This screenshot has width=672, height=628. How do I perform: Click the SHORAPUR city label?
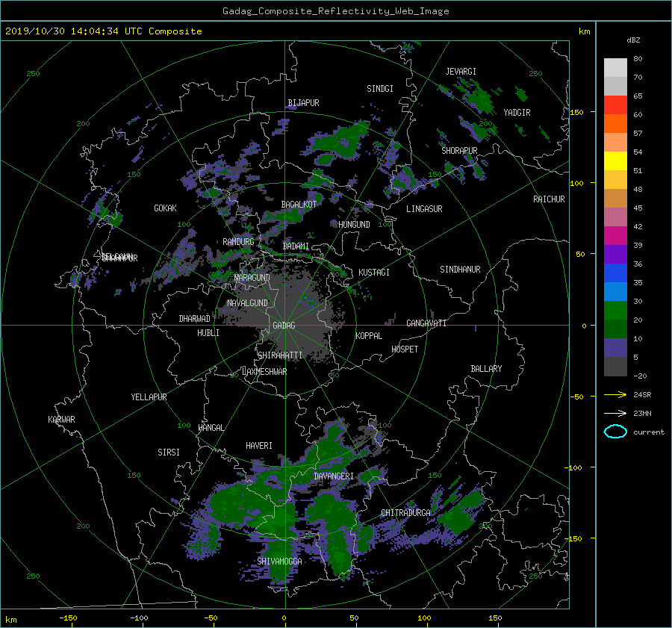tap(459, 151)
